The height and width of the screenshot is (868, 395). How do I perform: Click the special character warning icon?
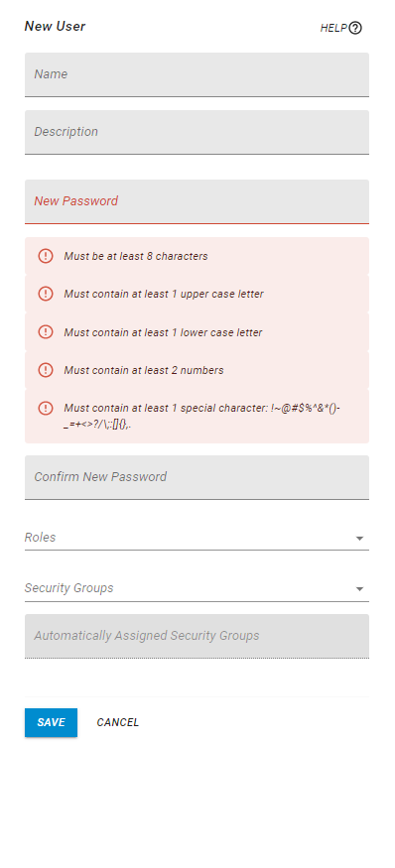pos(46,408)
